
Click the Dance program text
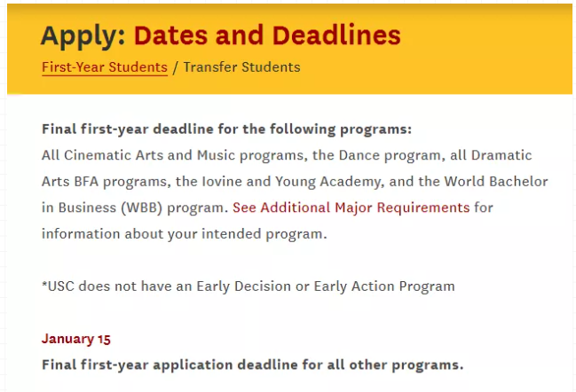390,155
